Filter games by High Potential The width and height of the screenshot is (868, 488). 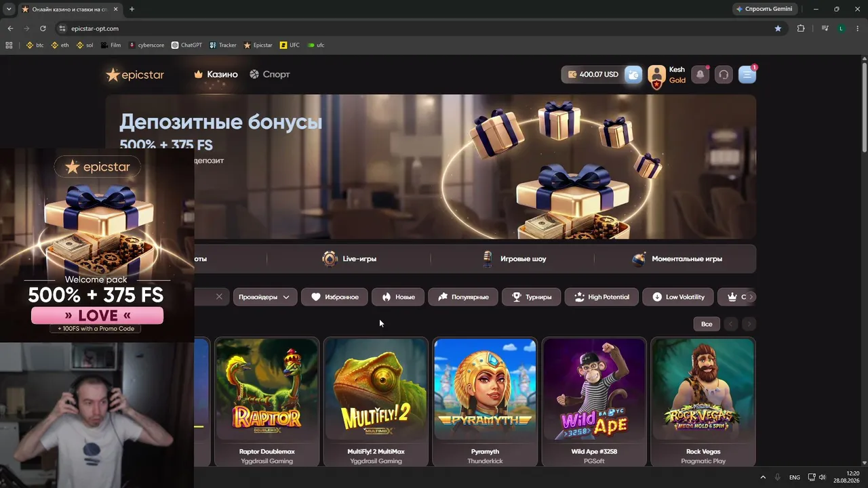coord(601,297)
